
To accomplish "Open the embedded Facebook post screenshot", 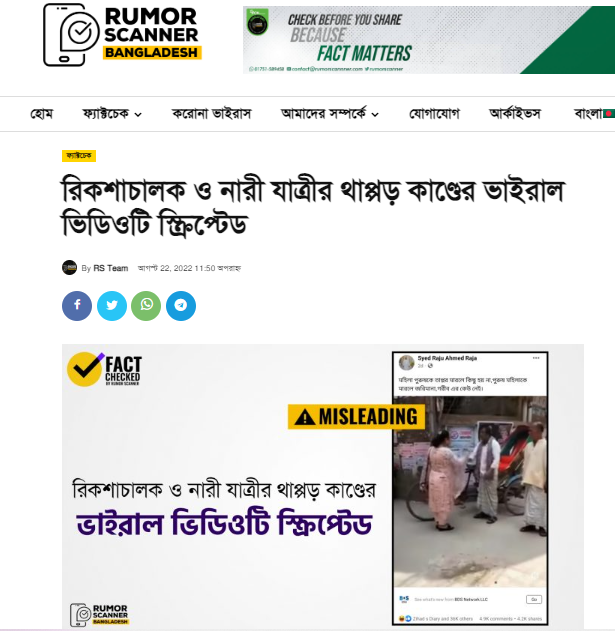I will [x=470, y=488].
